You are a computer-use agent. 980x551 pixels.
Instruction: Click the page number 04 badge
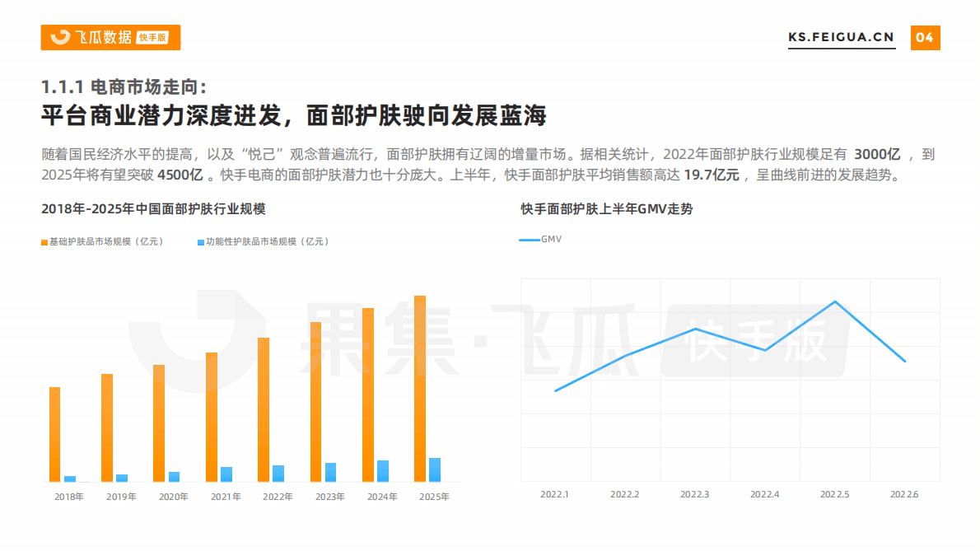coord(924,37)
